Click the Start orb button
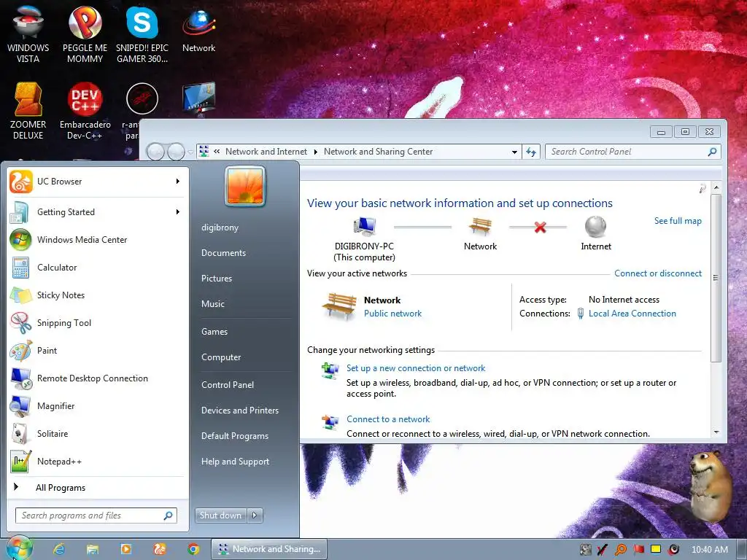The height and width of the screenshot is (560, 747). pos(19,548)
